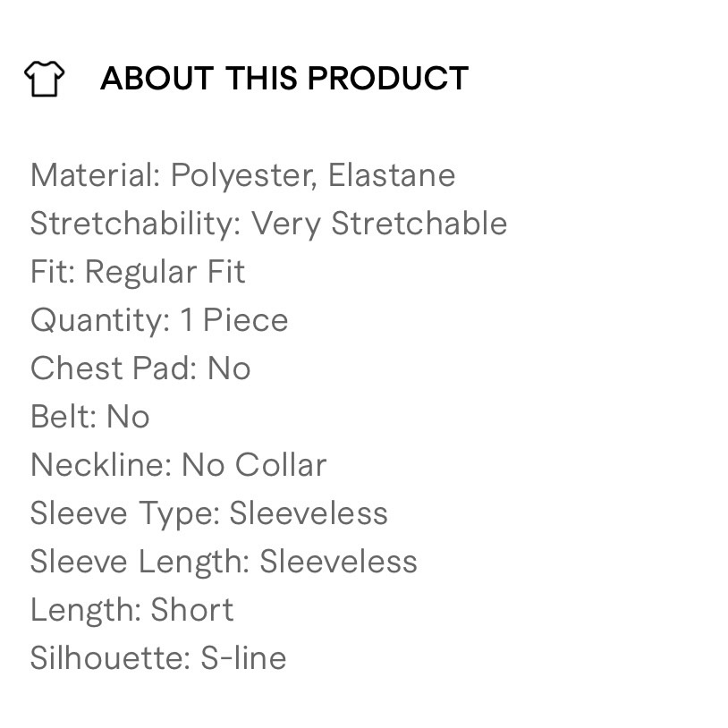Click the Belt: No line
The height and width of the screenshot is (728, 728).
[89, 417]
